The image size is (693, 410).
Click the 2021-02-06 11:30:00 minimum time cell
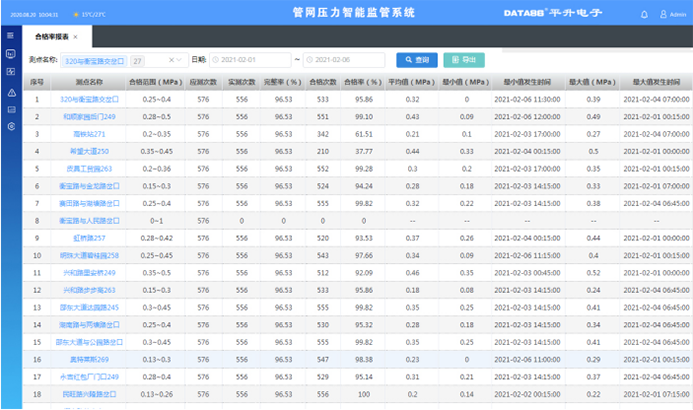pyautogui.click(x=527, y=99)
